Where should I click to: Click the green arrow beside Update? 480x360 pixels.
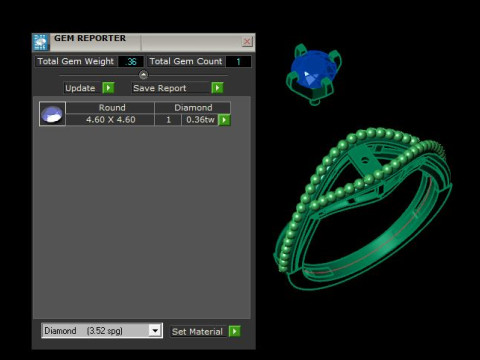(108, 88)
